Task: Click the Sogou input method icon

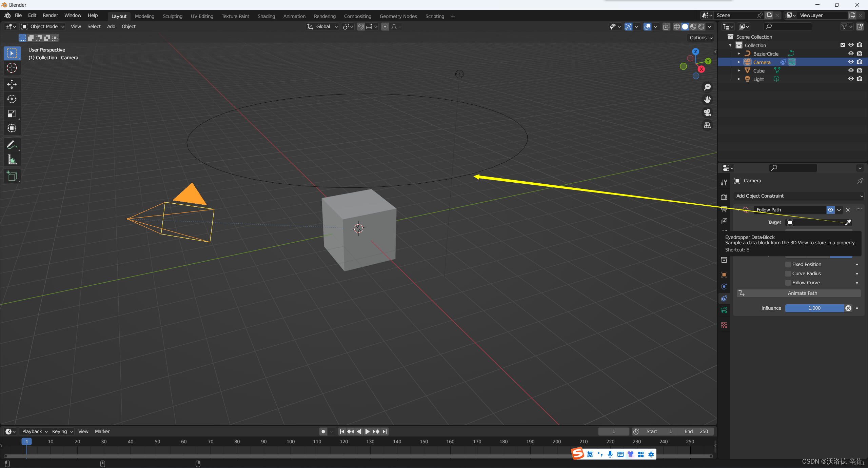Action: tap(578, 454)
